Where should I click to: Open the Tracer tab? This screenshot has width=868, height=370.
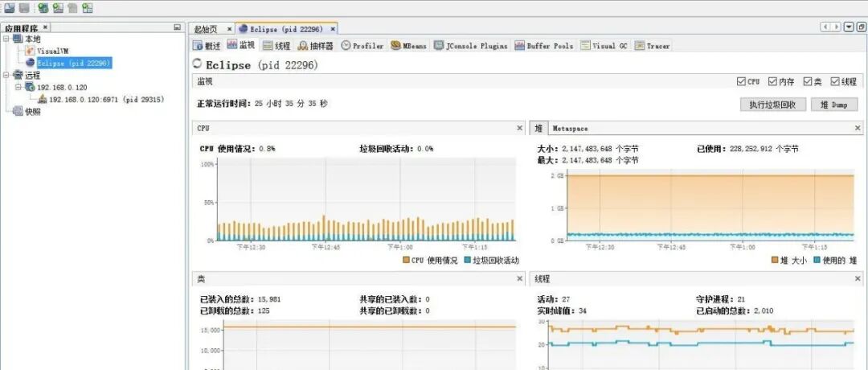coord(653,45)
